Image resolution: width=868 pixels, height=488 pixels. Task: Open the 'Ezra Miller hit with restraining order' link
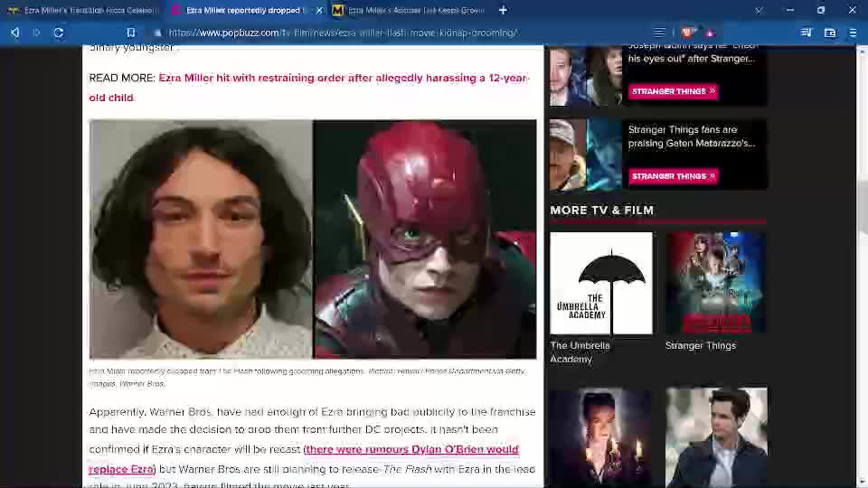coord(308,88)
